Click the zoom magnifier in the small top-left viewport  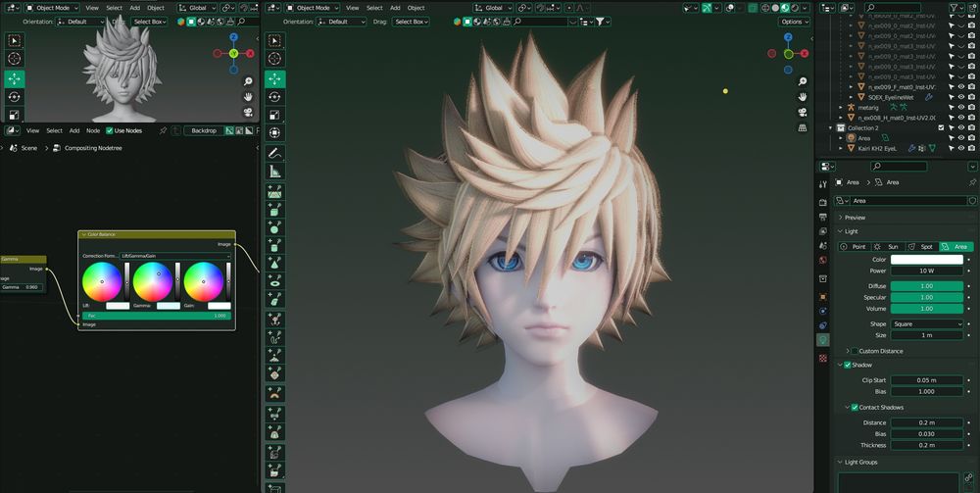(x=248, y=81)
